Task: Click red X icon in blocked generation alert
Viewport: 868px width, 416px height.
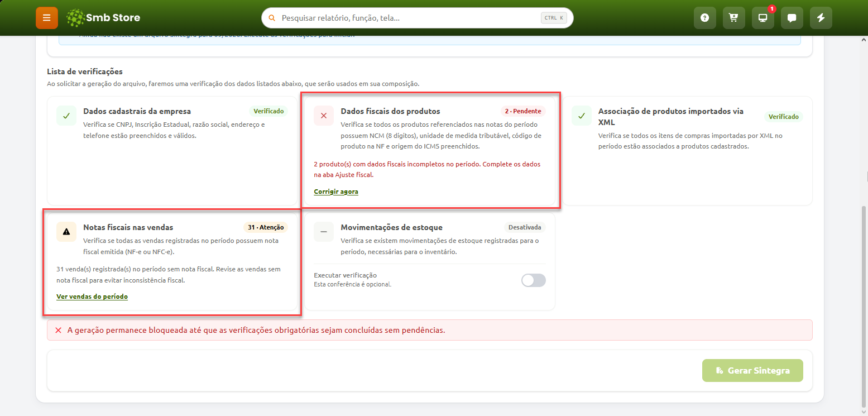Action: 58,330
